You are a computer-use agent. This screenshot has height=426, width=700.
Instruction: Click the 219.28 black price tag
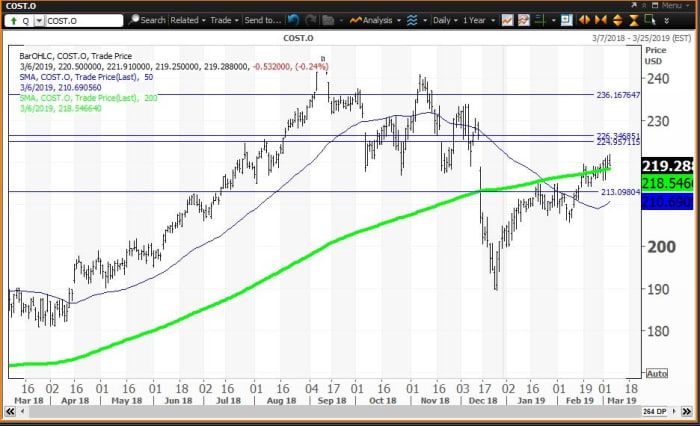(x=667, y=166)
